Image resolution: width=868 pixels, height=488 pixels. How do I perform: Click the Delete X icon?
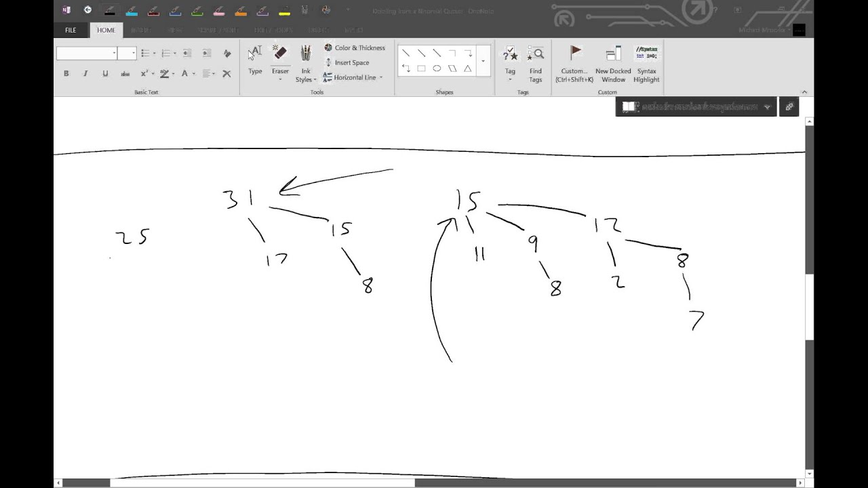coord(226,73)
